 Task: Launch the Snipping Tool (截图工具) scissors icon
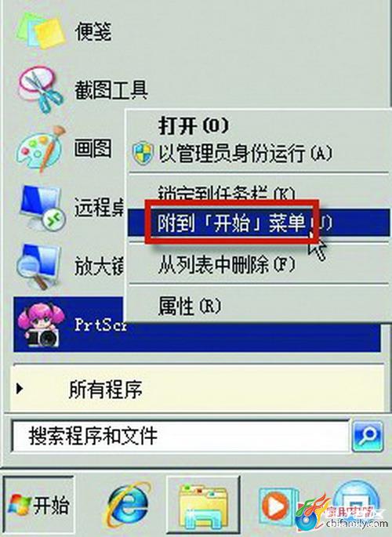(x=41, y=89)
